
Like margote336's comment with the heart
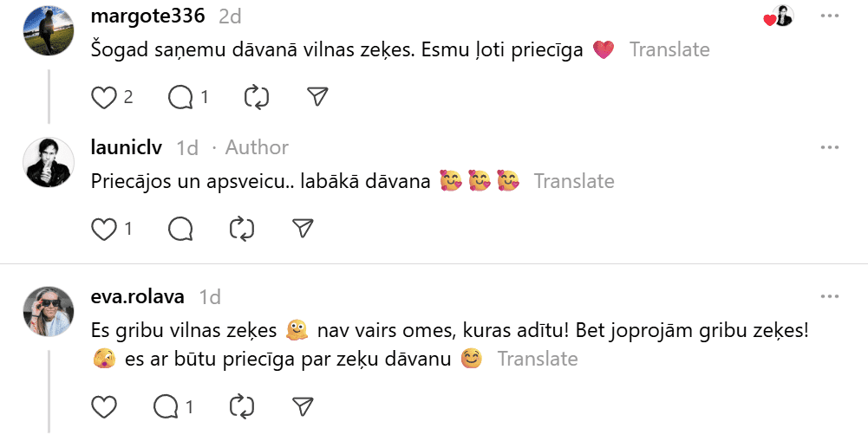(x=104, y=98)
